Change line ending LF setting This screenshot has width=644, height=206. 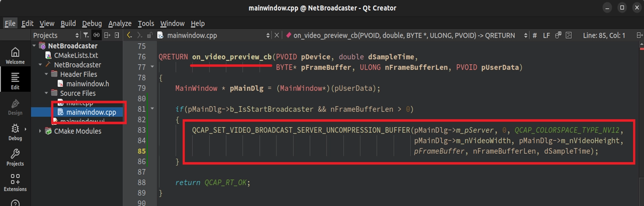tap(546, 35)
